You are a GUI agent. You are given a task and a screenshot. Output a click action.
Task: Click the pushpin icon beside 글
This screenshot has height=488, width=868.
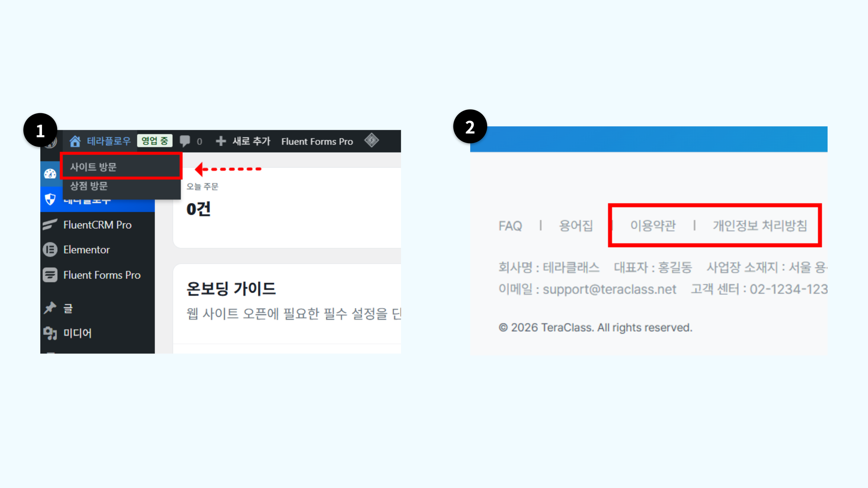click(x=50, y=308)
